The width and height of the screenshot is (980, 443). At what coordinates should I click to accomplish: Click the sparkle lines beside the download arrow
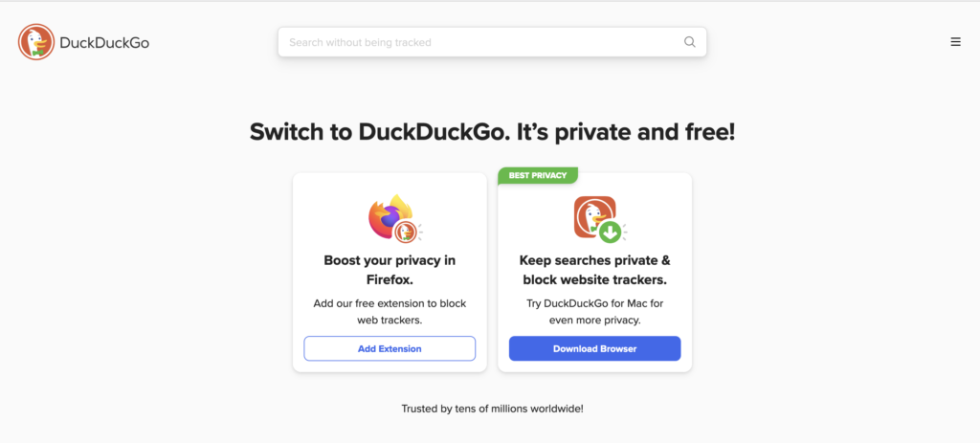[x=625, y=232]
